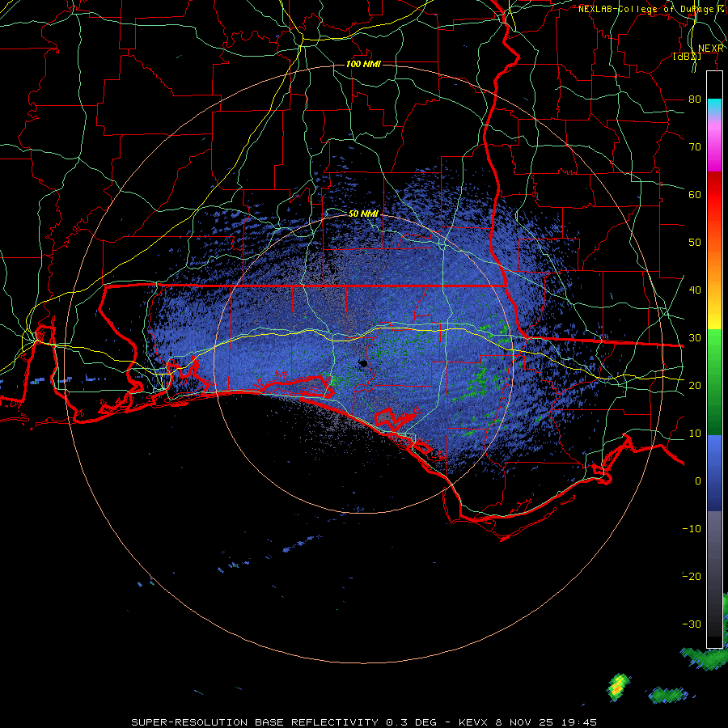Click the "50 NMI" range ring label
The height and width of the screenshot is (728, 728).
[363, 214]
